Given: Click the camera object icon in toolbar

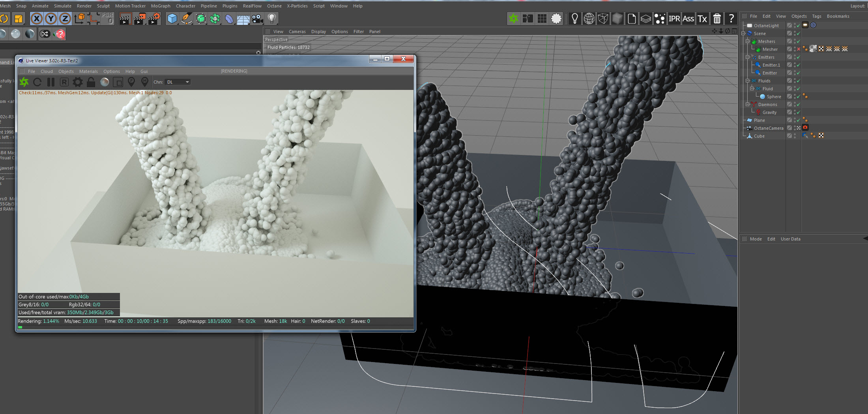Looking at the screenshot, I should click(257, 19).
